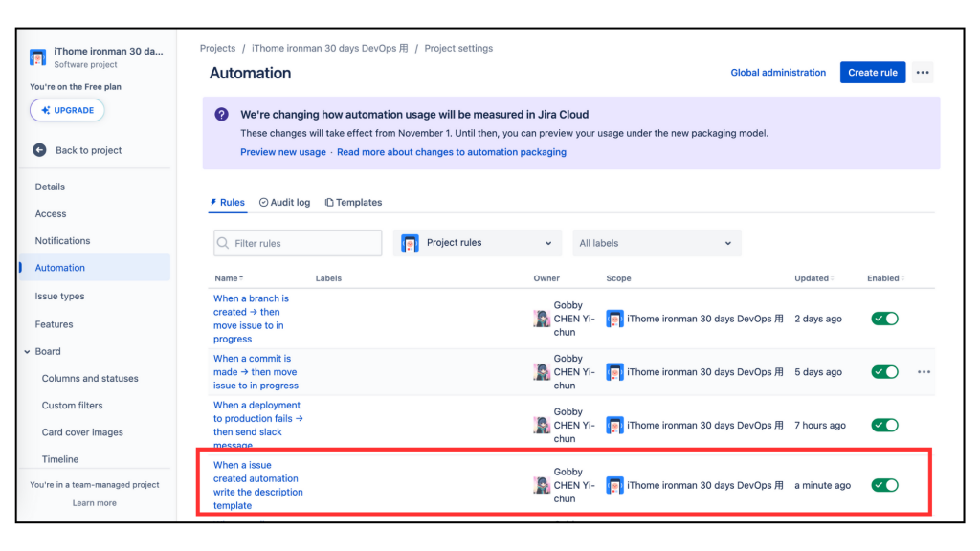The image size is (980, 551).
Task: Disable the commit made rule toggle
Action: point(884,372)
